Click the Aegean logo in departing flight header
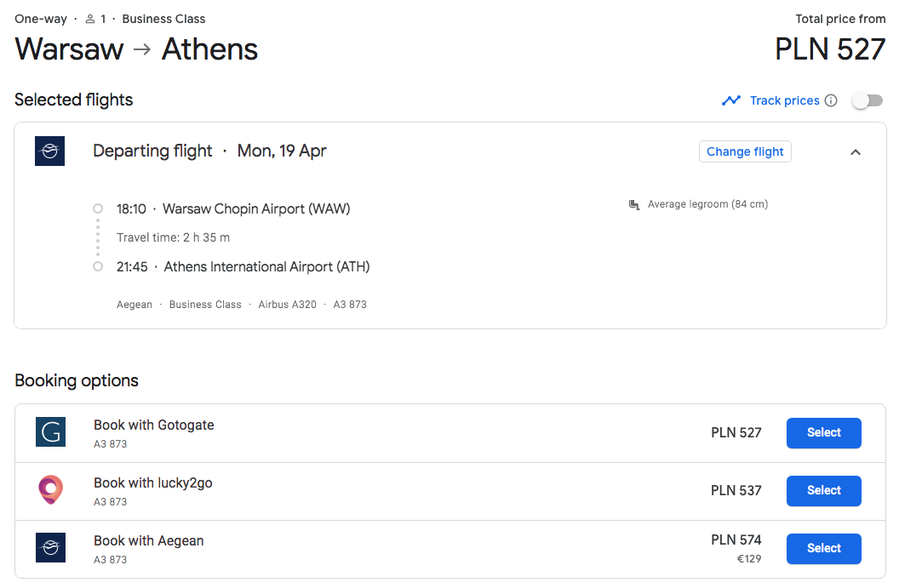Screen dimensions: 899x588 pyautogui.click(x=50, y=151)
